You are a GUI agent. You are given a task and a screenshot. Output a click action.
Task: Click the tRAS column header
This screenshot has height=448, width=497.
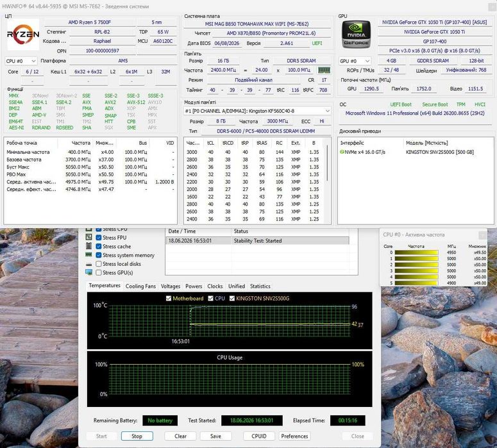[262, 143]
